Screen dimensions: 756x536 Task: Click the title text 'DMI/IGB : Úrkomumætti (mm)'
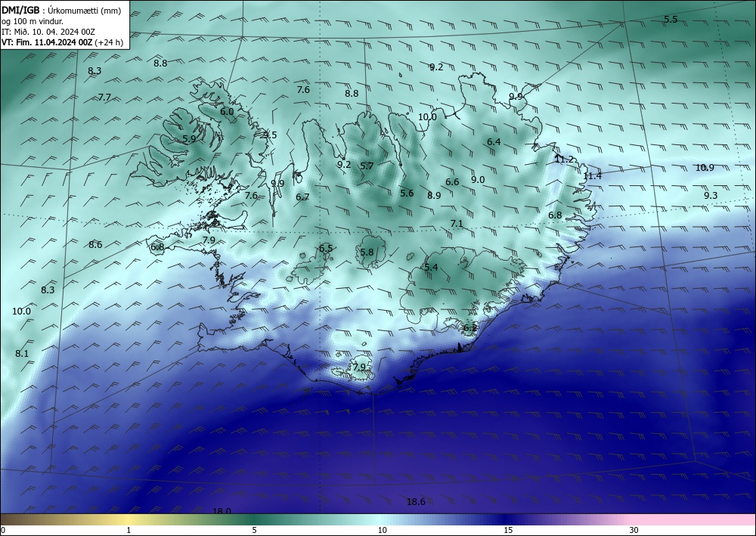pyautogui.click(x=61, y=11)
